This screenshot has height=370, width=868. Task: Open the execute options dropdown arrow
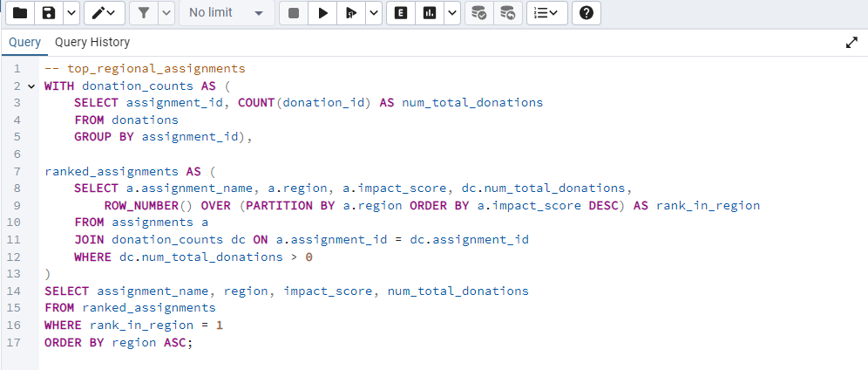374,13
